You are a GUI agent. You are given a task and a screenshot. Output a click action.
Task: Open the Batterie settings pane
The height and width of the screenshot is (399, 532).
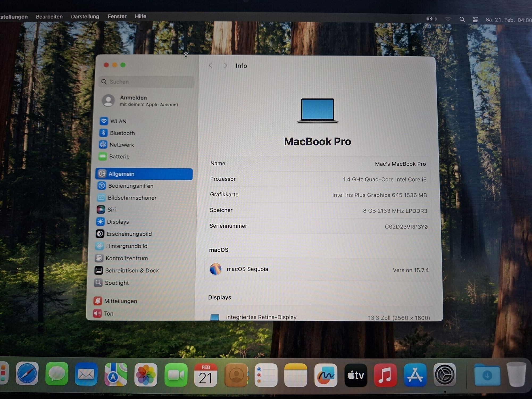click(x=119, y=156)
